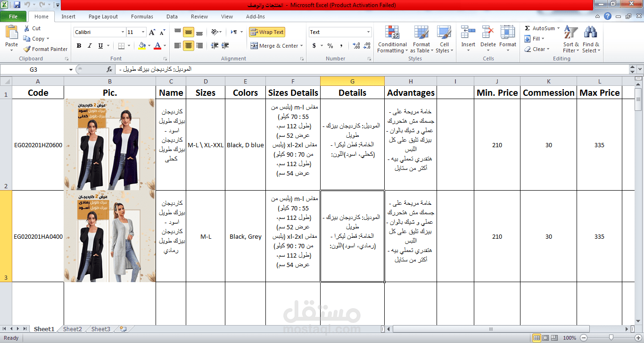Open the Page Layout tab

[x=103, y=16]
